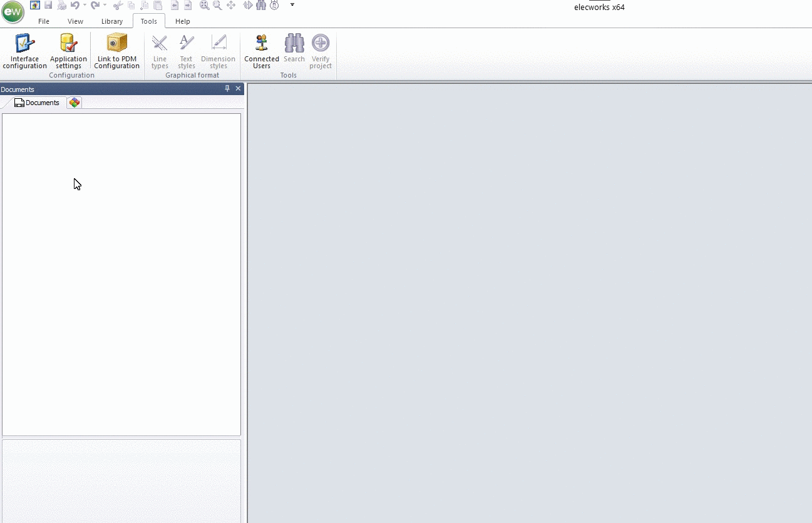This screenshot has height=523, width=812.
Task: Open Application settings
Action: pos(68,51)
